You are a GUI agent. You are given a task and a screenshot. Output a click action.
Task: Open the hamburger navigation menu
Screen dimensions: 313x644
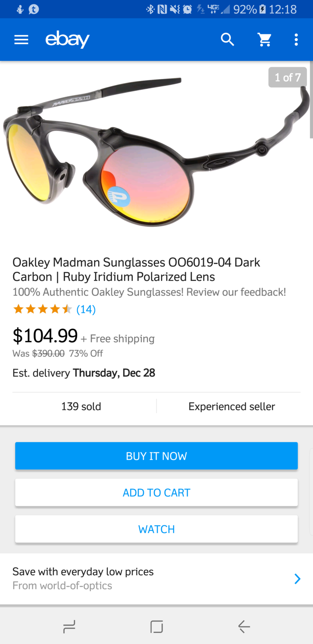[21, 39]
